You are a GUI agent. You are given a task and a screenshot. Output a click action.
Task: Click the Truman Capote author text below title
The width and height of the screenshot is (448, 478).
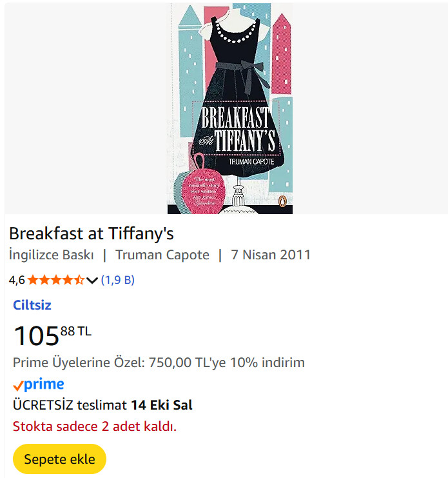(162, 255)
